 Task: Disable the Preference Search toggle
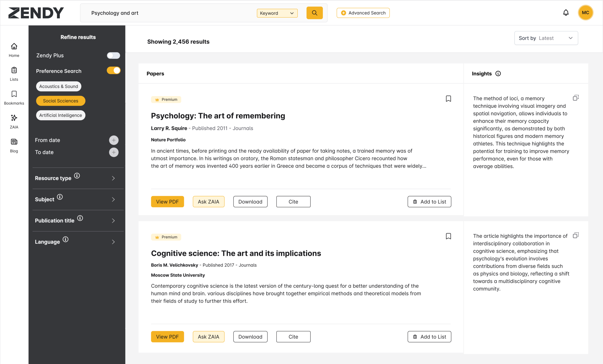click(x=113, y=70)
